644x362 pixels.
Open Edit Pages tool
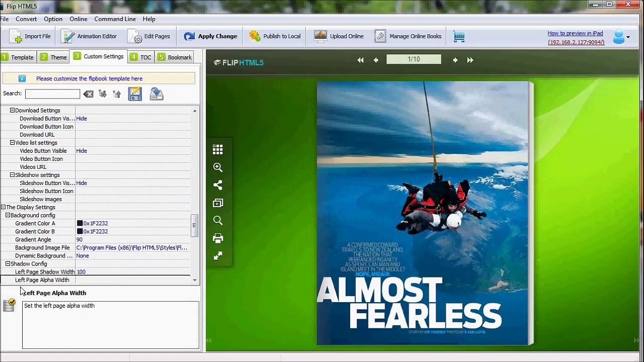pos(149,36)
